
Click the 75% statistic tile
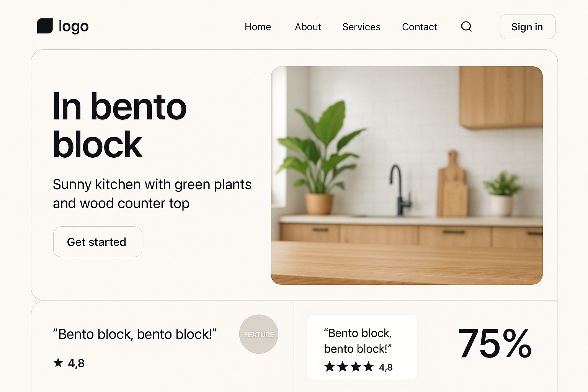coord(495,343)
